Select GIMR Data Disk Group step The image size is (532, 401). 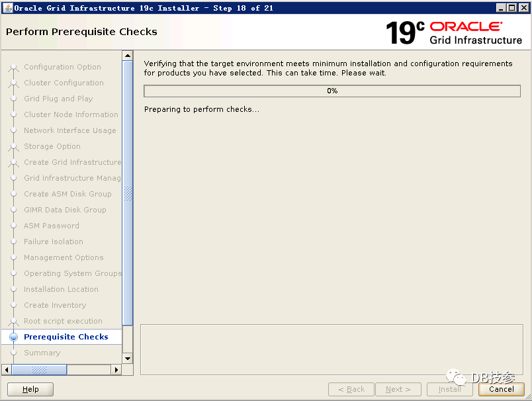pyautogui.click(x=65, y=210)
